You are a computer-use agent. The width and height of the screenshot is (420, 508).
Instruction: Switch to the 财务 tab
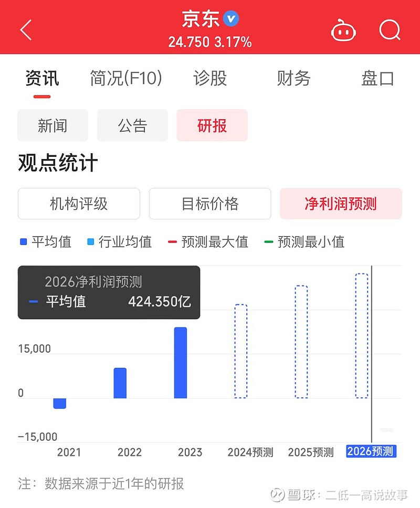[x=294, y=79]
